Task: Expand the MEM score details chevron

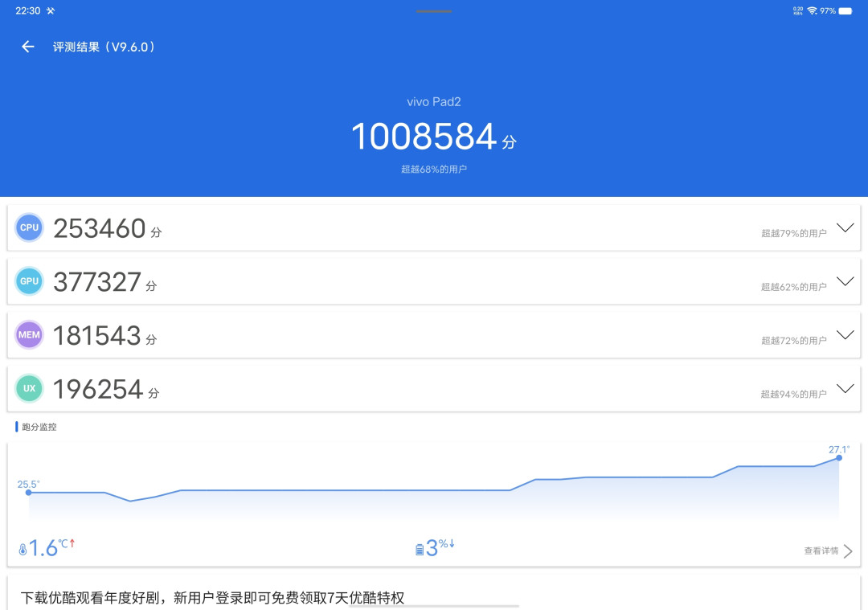Action: [x=845, y=335]
